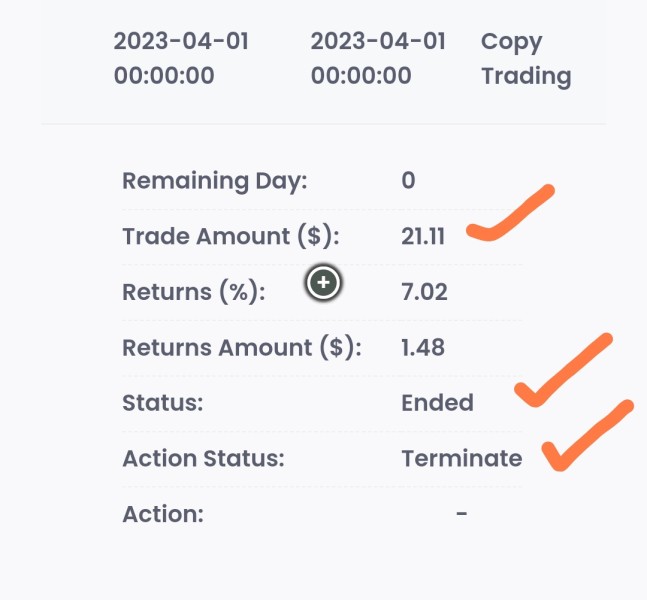Click the returns amount value 1.48
The image size is (647, 600).
pos(423,347)
